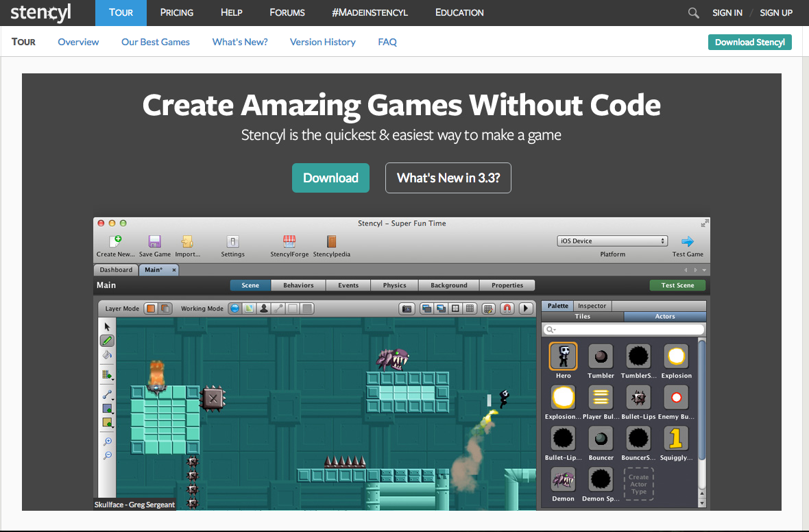Image resolution: width=809 pixels, height=532 pixels.
Task: Open the website search magnifier
Action: (694, 13)
